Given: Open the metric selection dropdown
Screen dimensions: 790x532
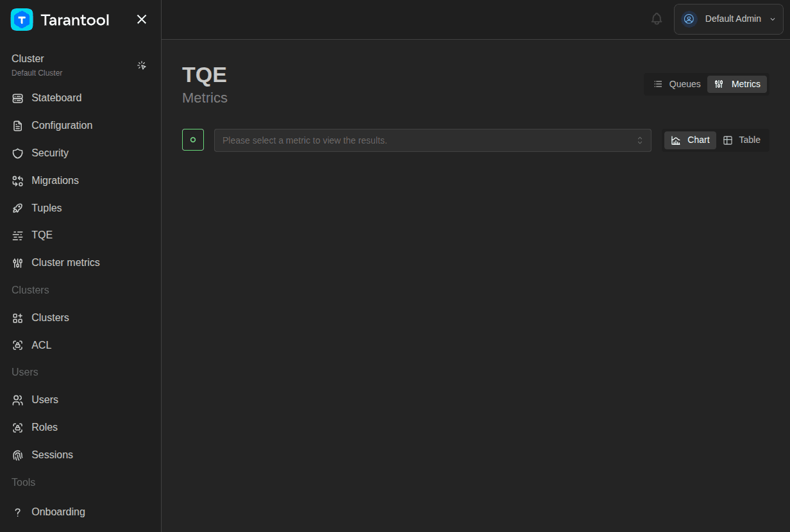Looking at the screenshot, I should click(433, 140).
